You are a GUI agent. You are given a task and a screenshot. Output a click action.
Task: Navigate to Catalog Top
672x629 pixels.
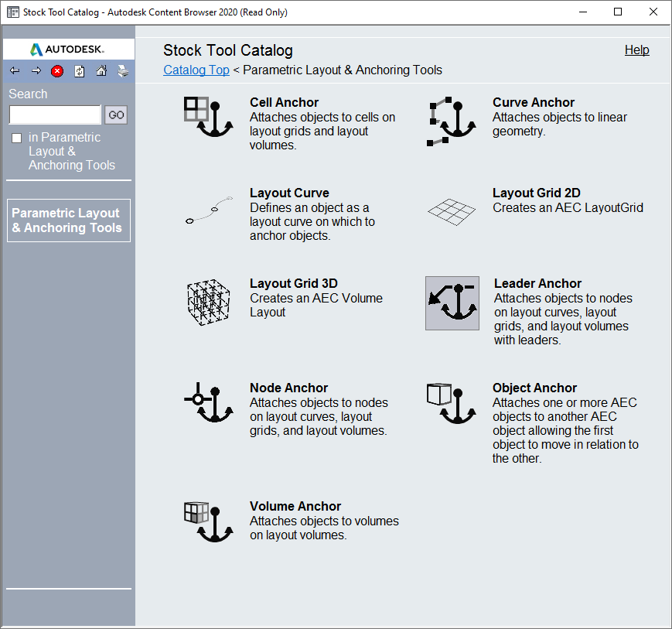[196, 70]
